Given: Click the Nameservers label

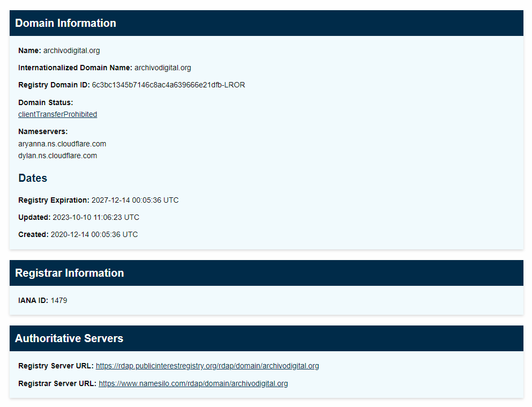Looking at the screenshot, I should tap(43, 132).
